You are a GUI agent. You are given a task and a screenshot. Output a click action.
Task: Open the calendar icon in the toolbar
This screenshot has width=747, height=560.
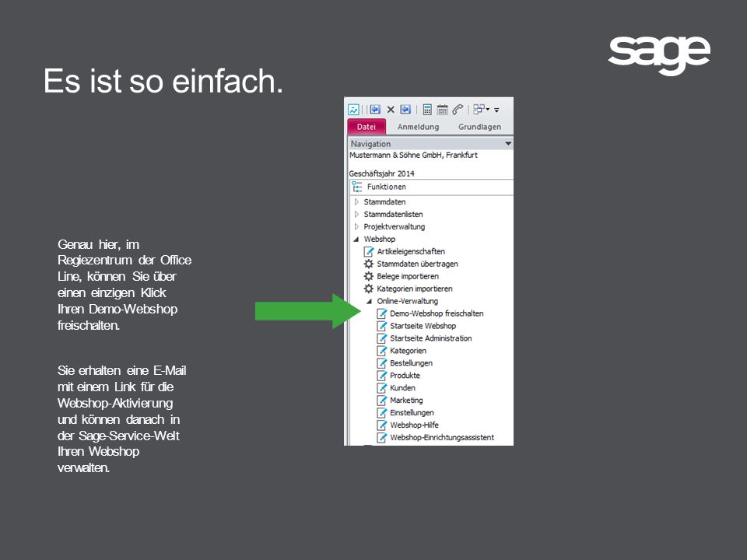pos(442,110)
